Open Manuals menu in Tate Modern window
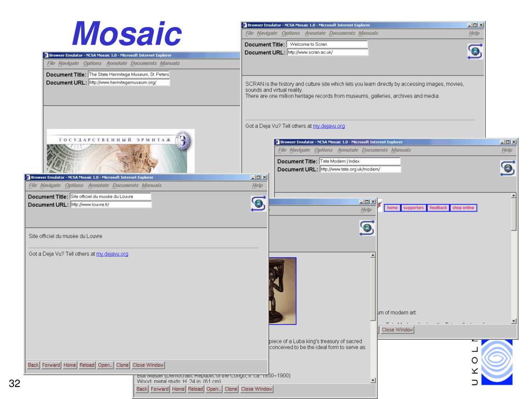Screen dimensions: 532x399 [401, 150]
